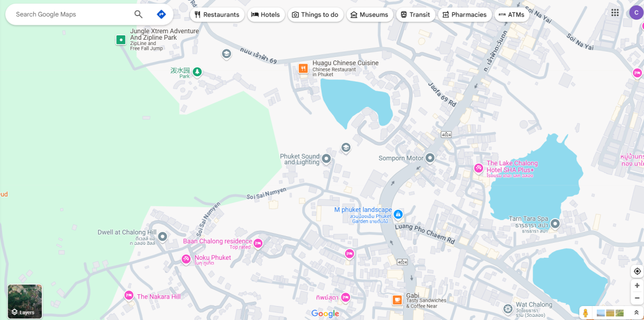
Task: Select the Dwell at Chalong Hill pin
Action: click(x=163, y=236)
